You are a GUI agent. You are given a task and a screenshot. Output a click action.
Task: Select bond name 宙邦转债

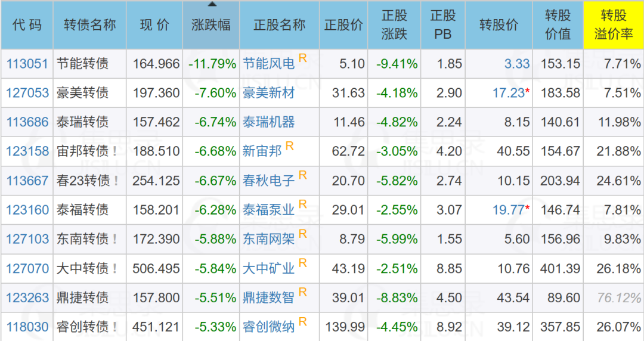(82, 151)
